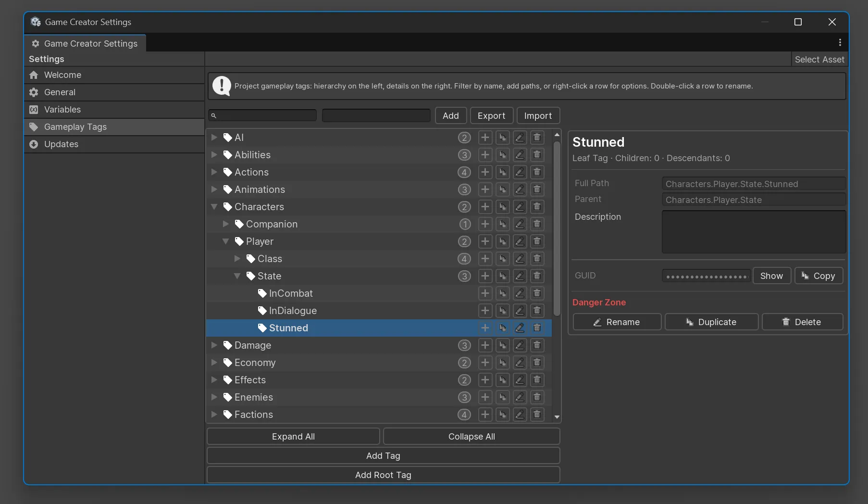Click the Danger Zone Rename button
Screen dimensions: 868x504
617,322
